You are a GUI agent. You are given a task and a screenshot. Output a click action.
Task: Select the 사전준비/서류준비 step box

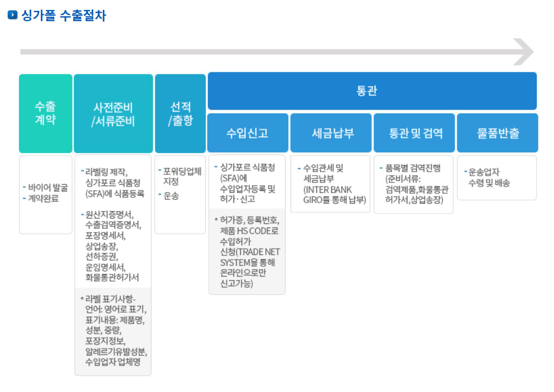point(113,114)
